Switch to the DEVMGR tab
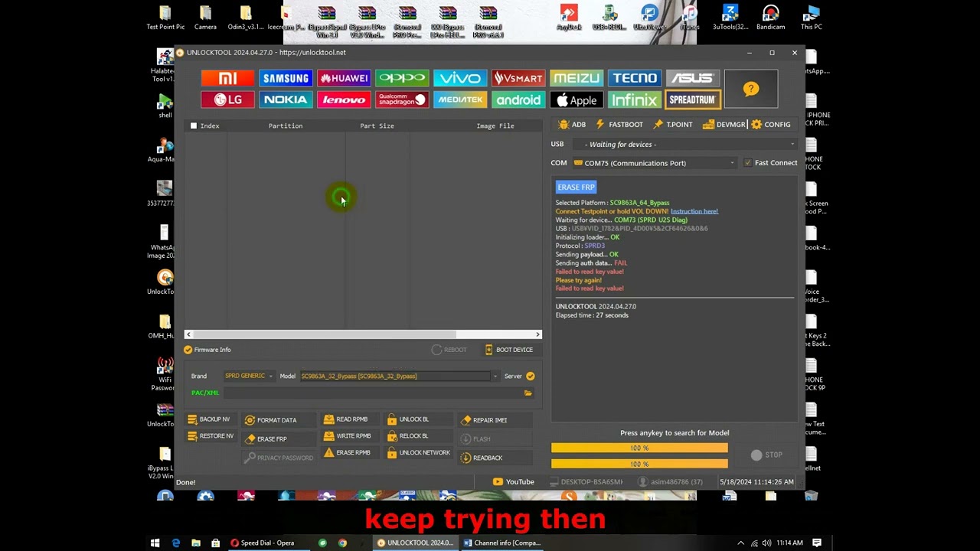Screen dimensions: 980x551 tap(724, 124)
